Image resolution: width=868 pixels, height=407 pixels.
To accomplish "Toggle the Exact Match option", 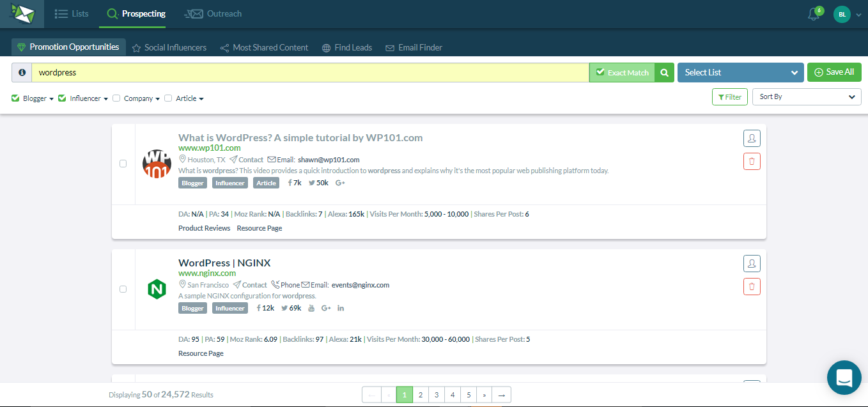I will pyautogui.click(x=622, y=73).
